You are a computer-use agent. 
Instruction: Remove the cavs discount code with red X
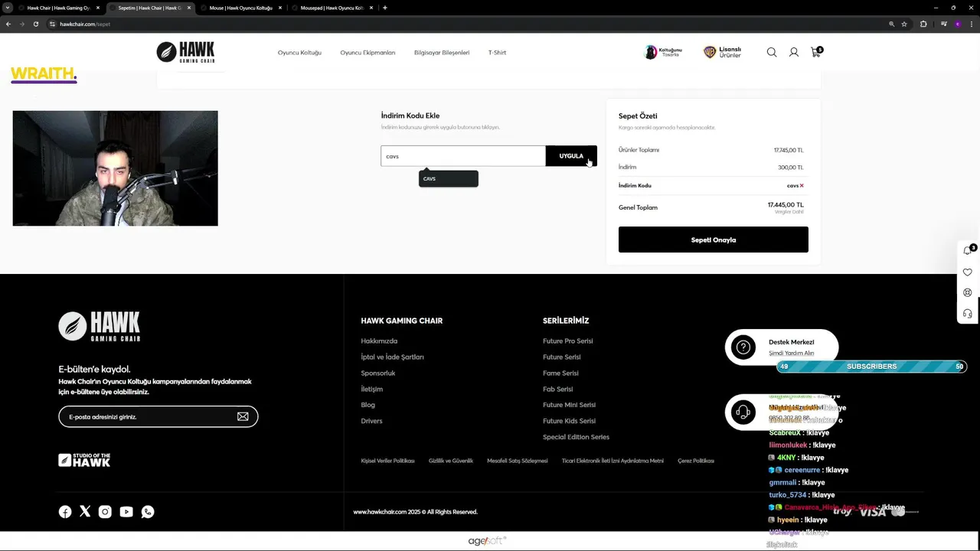802,185
